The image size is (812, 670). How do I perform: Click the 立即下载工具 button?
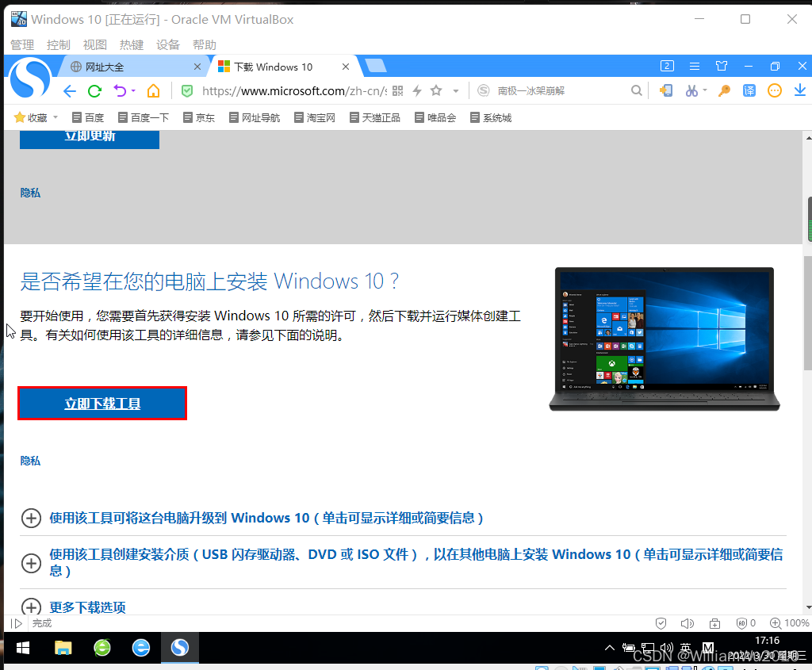(x=102, y=404)
